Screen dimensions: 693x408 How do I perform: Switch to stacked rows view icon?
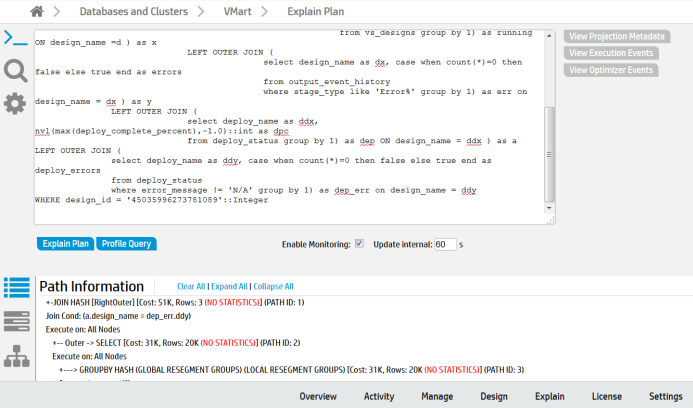coord(16,320)
